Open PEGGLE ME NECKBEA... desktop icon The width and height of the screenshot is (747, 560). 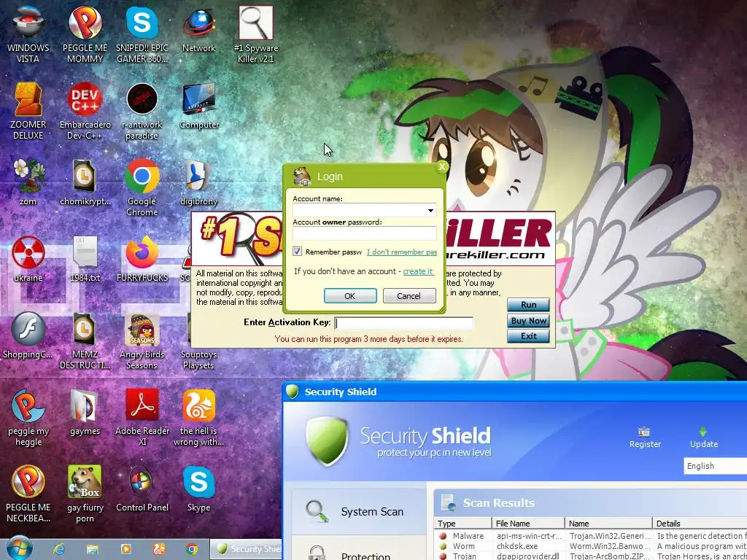click(x=28, y=494)
